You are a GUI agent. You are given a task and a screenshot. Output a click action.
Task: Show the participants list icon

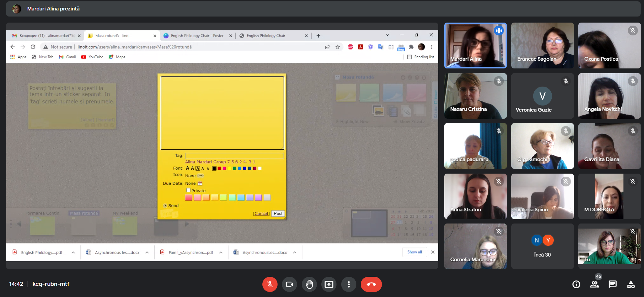click(x=594, y=285)
